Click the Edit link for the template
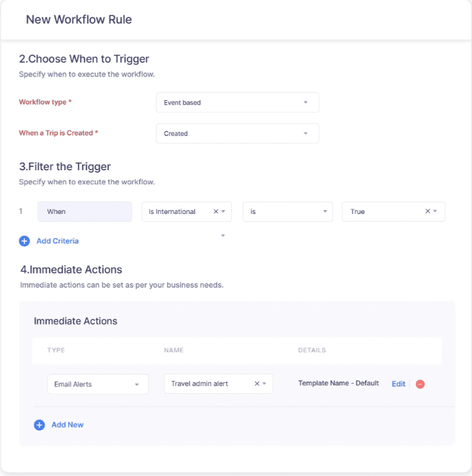 coord(399,384)
